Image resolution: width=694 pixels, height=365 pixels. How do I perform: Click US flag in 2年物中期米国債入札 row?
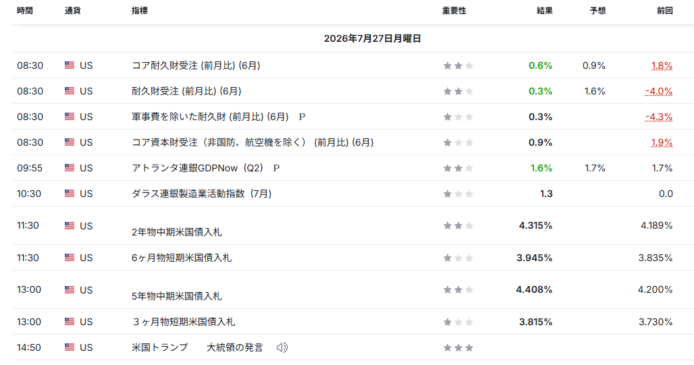tap(69, 226)
